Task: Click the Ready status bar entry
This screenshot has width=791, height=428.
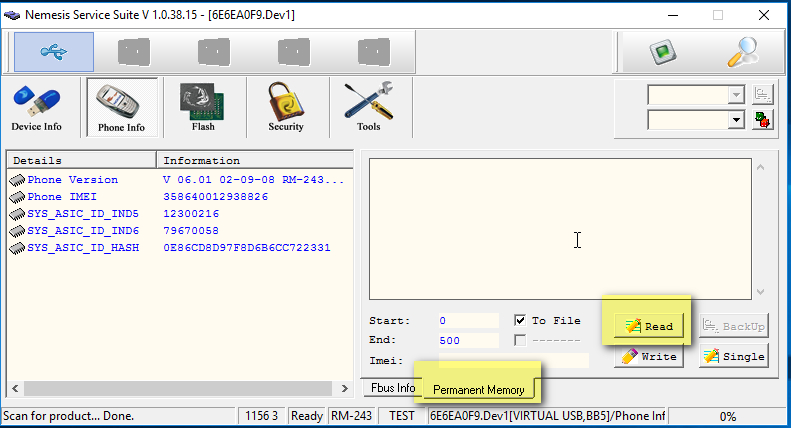Action: [307, 416]
